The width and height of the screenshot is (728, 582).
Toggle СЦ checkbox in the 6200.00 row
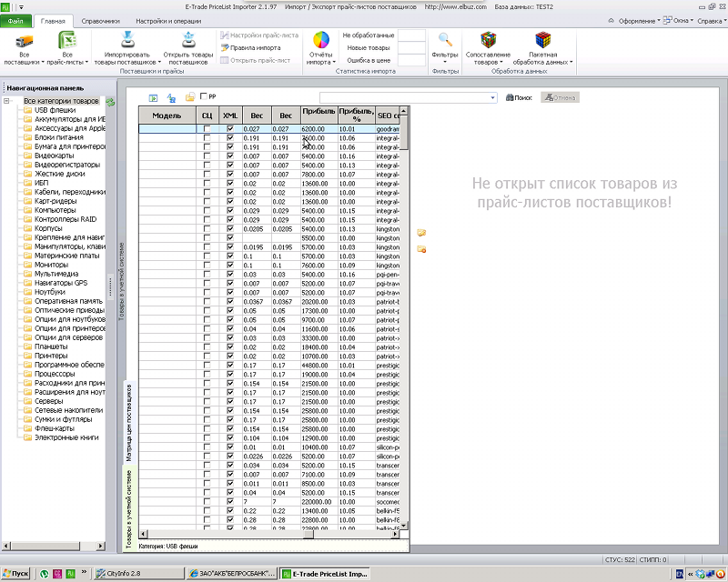tap(207, 128)
